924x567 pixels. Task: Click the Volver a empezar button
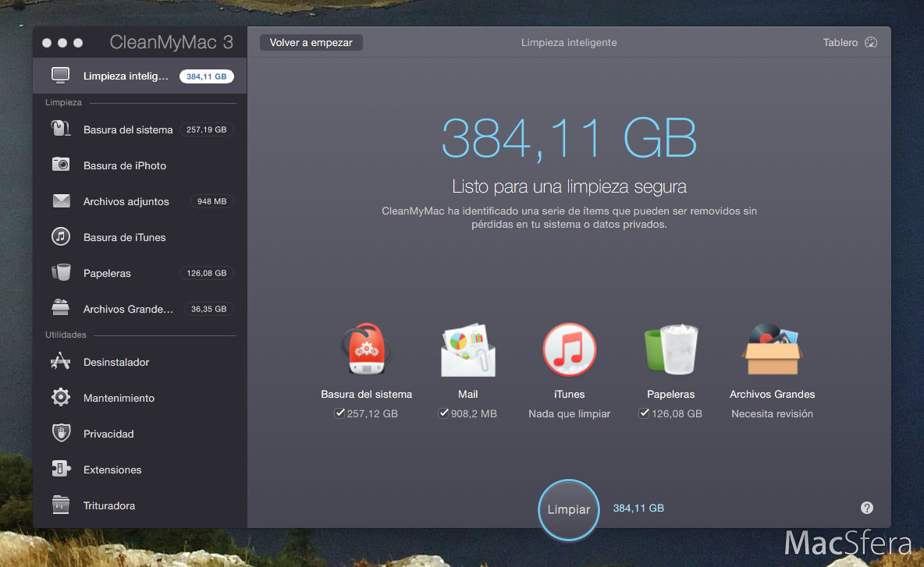pos(311,43)
